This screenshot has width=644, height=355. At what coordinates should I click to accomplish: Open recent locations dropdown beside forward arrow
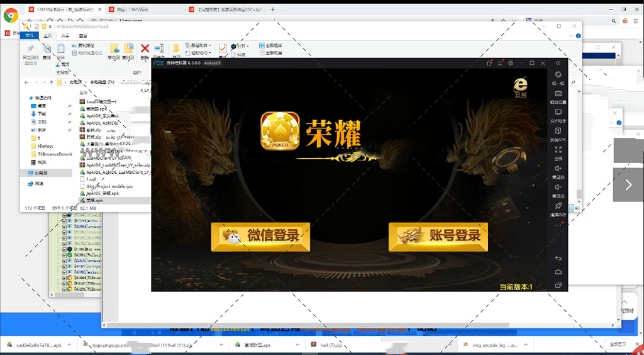[x=44, y=82]
